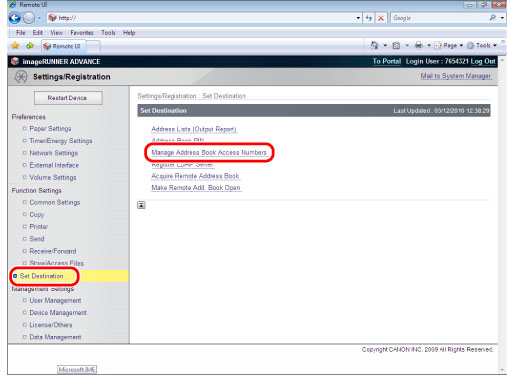The width and height of the screenshot is (507, 375).
Task: Open the View menu
Action: [x=56, y=33]
